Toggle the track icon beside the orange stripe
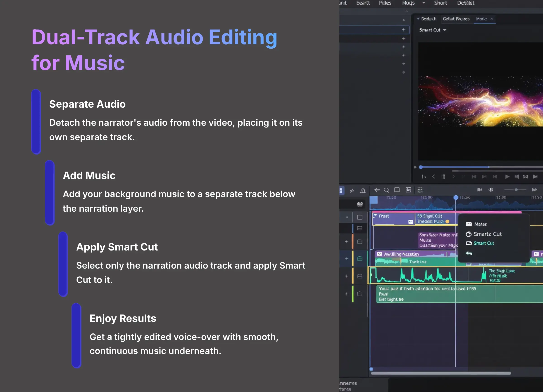The height and width of the screenshot is (392, 543). click(x=360, y=242)
